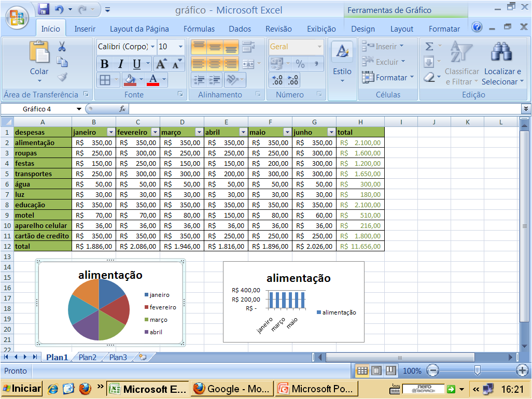
Task: Click the AutoSum sigma icon
Action: (429, 47)
